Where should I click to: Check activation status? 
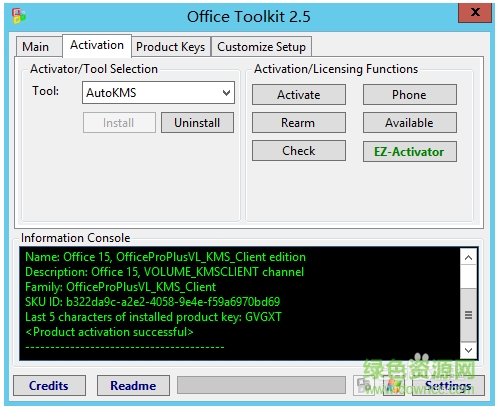[x=299, y=151]
